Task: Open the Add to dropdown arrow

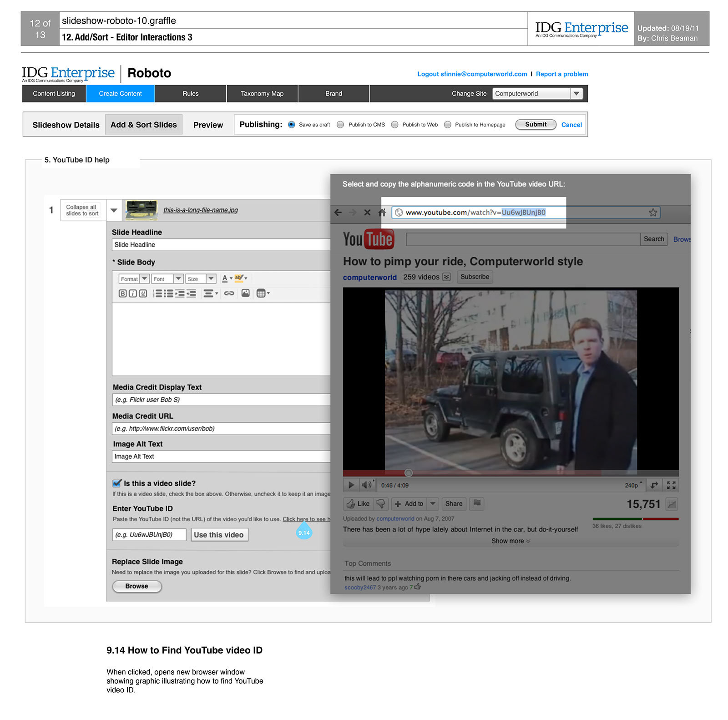Action: click(x=433, y=504)
